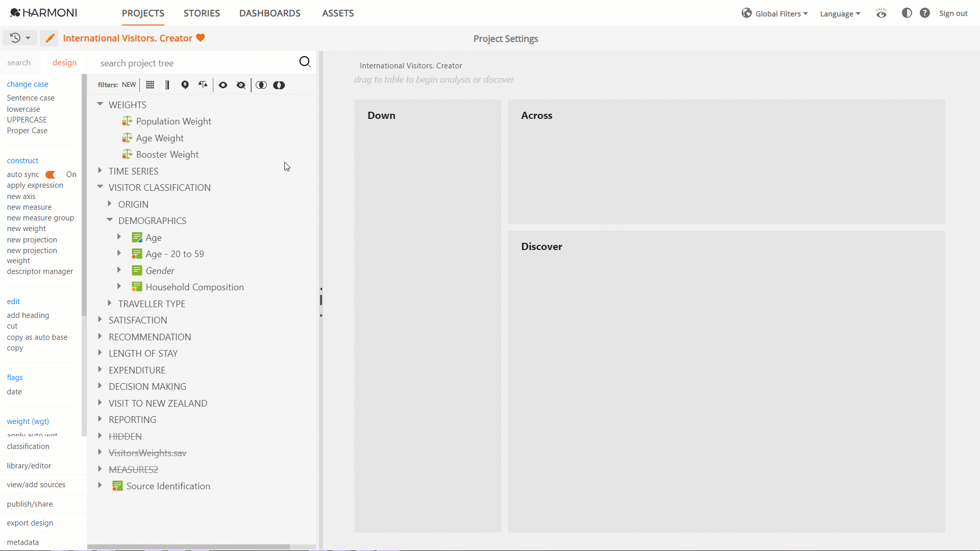Switch to the design tab
980x551 pixels.
pos(64,63)
